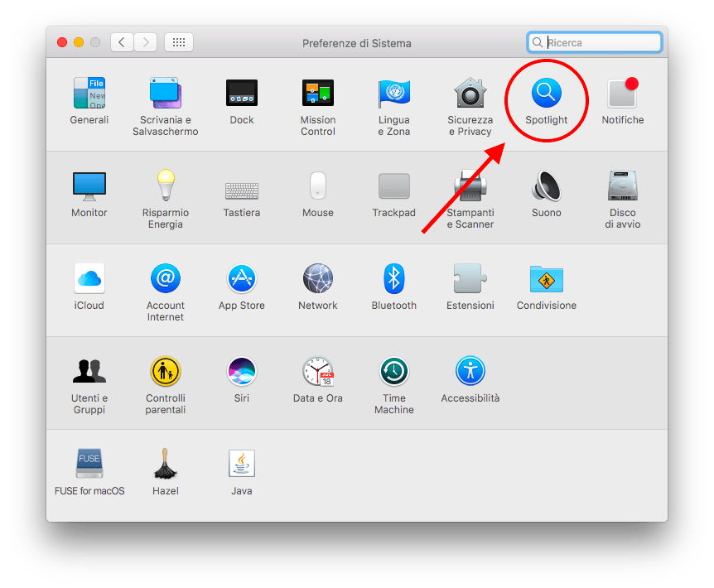Close the Preferenze di Sistema window

[62, 42]
